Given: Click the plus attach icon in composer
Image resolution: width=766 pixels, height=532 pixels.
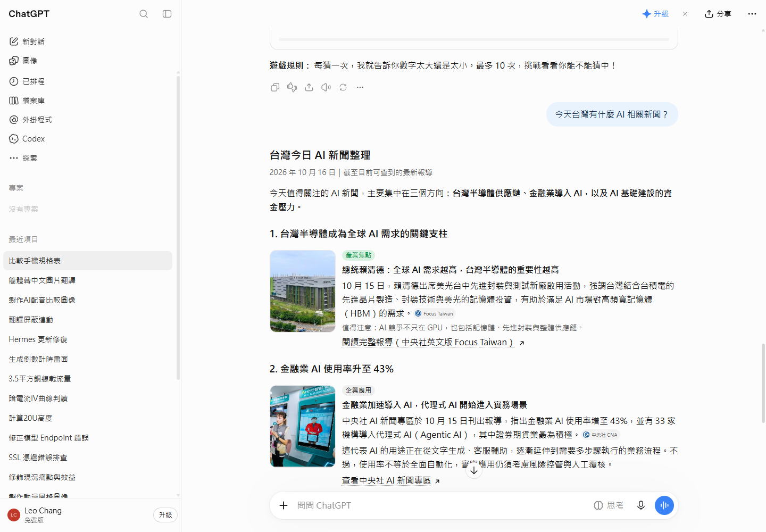Looking at the screenshot, I should pos(284,505).
